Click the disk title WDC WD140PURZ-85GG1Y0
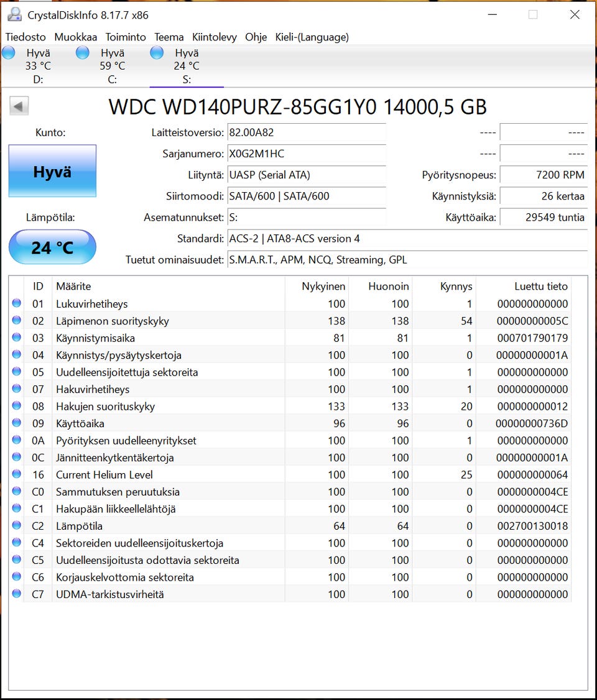Viewport: 597px width, 700px height. point(243,107)
